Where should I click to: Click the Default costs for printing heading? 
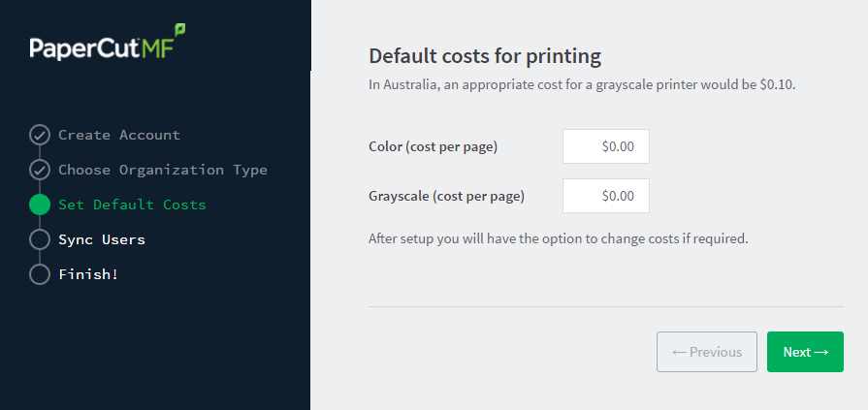[485, 57]
